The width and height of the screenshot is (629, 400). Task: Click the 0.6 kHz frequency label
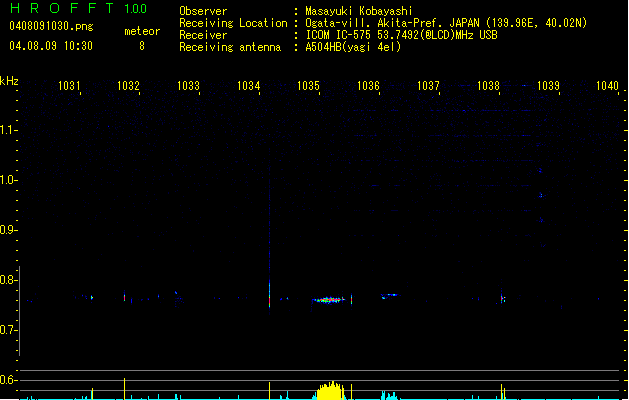(x=8, y=380)
